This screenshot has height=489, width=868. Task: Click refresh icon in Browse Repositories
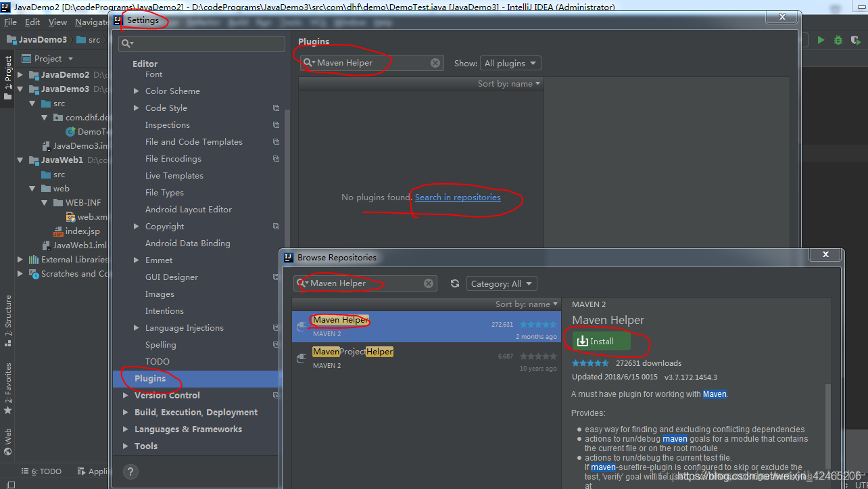pyautogui.click(x=455, y=283)
